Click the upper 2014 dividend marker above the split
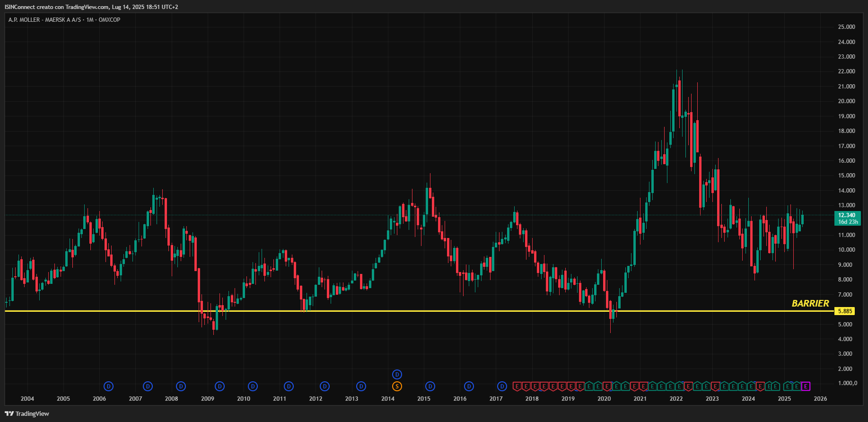This screenshot has height=422, width=868. pos(397,375)
